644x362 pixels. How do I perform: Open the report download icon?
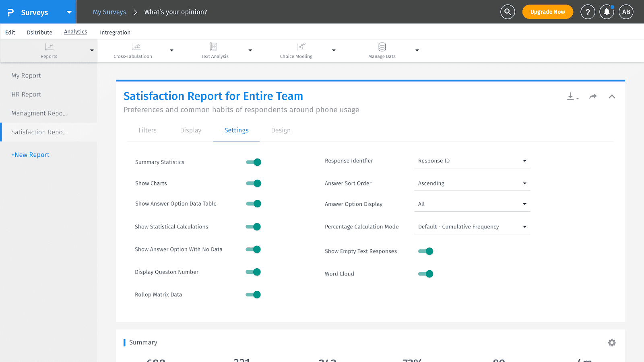point(572,97)
